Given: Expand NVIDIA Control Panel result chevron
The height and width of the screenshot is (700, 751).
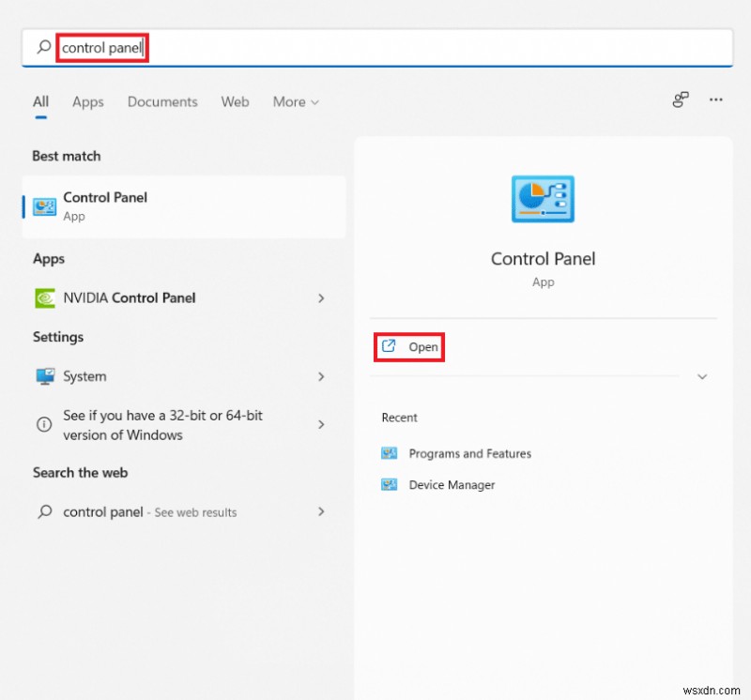Looking at the screenshot, I should click(321, 298).
